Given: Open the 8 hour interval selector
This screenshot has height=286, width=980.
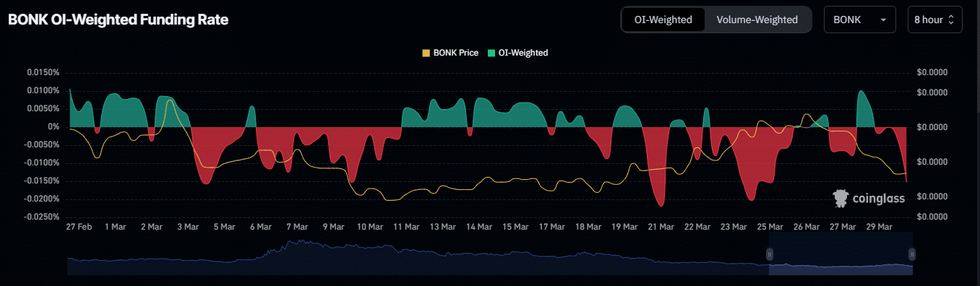Looking at the screenshot, I should [x=934, y=19].
